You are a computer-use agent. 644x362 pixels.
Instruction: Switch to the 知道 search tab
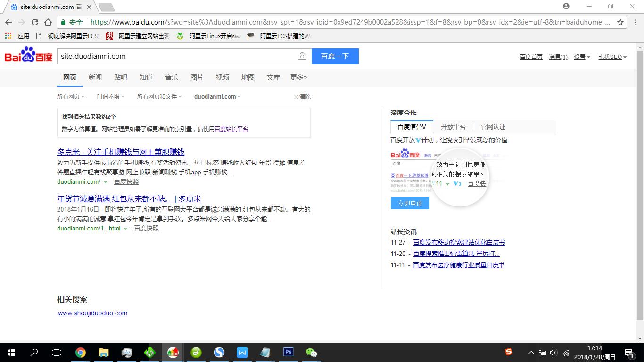146,77
